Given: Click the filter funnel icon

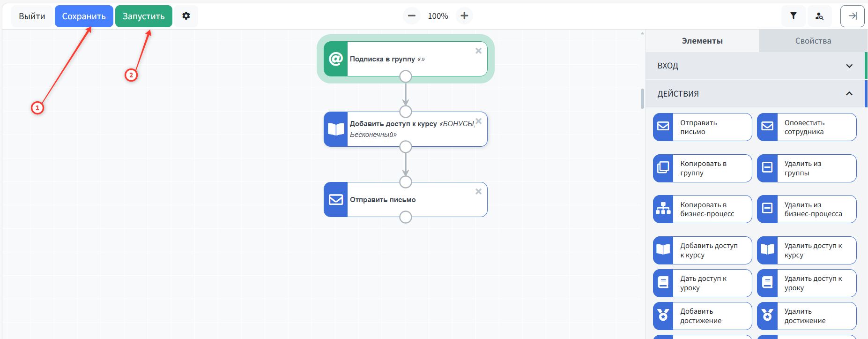Looking at the screenshot, I should [793, 16].
